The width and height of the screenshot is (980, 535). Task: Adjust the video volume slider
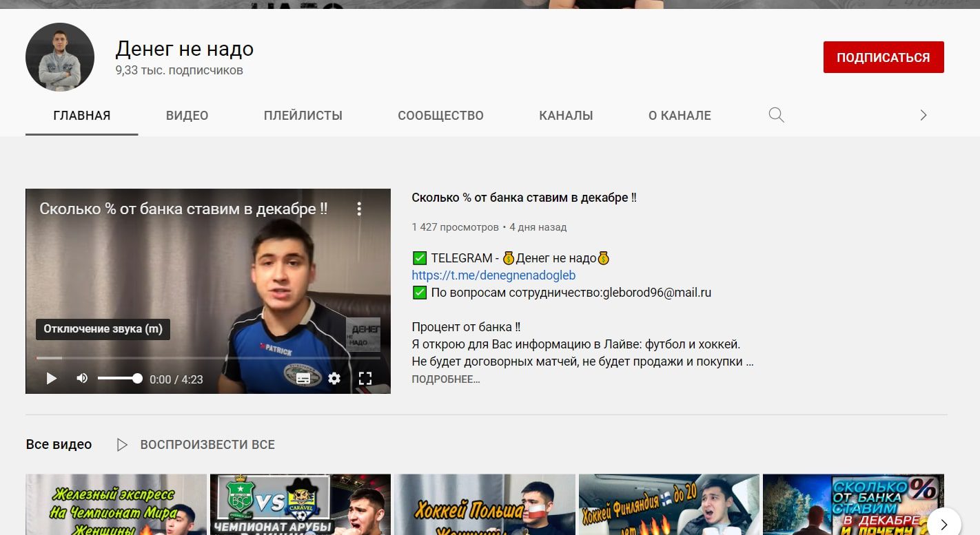click(x=119, y=378)
